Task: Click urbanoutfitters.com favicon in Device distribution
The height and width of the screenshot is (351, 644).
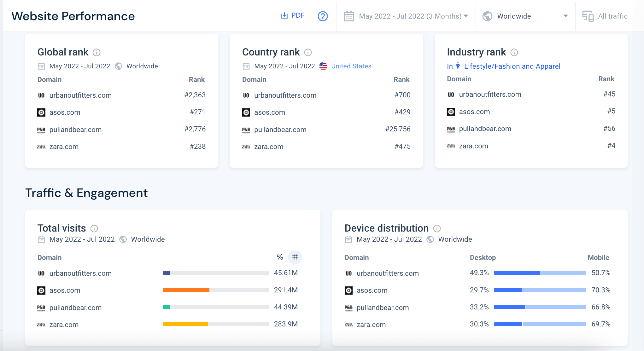Action: 348,273
